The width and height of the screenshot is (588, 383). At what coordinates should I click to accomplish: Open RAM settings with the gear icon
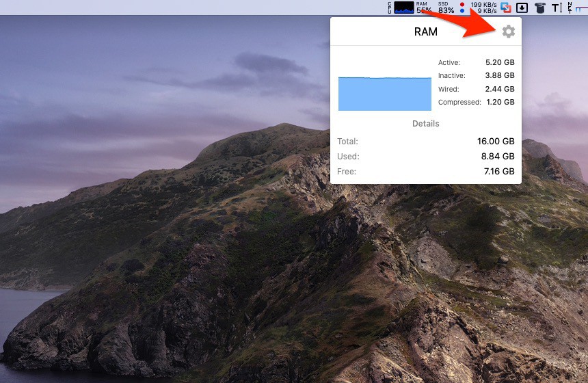509,31
